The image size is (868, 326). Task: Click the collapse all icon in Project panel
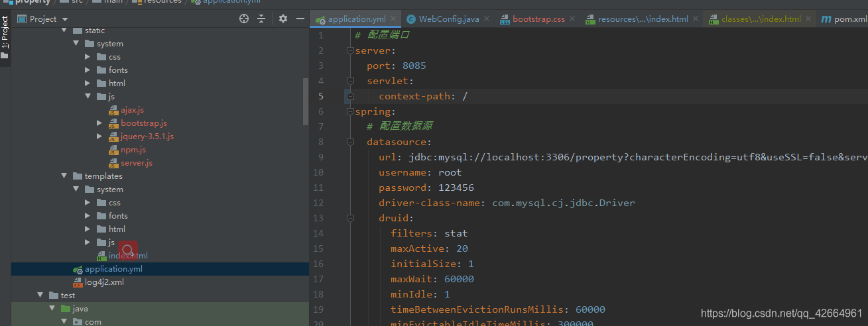click(261, 19)
